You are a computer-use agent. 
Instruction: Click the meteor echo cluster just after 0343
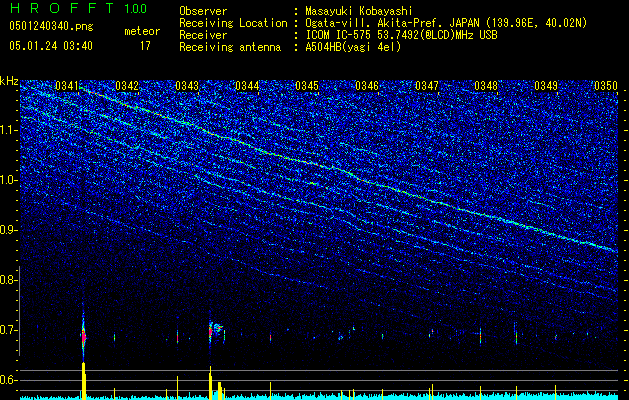point(215,330)
